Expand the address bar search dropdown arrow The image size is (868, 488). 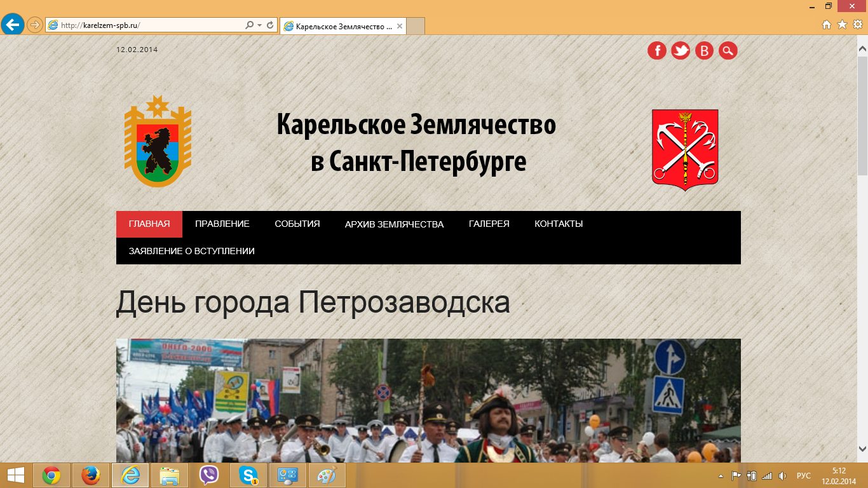259,25
